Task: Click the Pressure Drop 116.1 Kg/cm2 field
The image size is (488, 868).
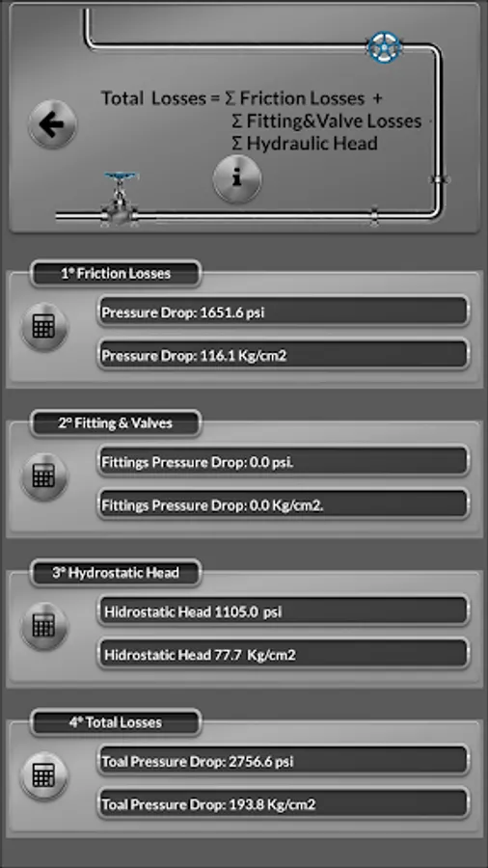Action: [x=284, y=355]
